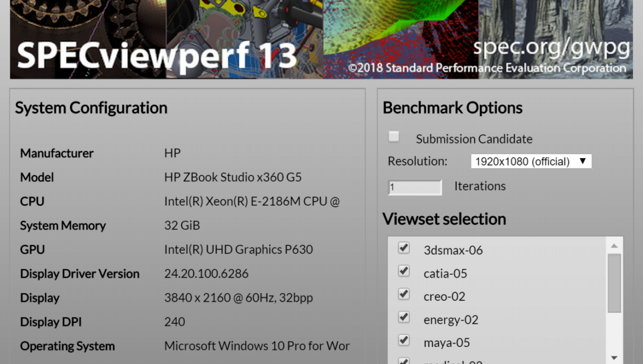This screenshot has height=364, width=643.
Task: Select the Display DPI value '240'
Action: (175, 322)
